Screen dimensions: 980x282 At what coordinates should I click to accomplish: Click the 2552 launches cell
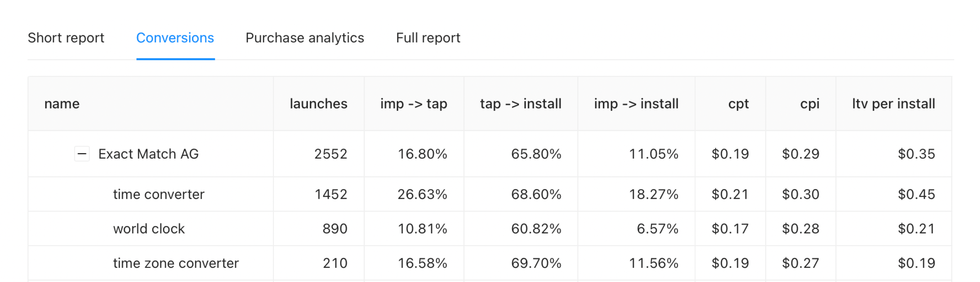331,154
